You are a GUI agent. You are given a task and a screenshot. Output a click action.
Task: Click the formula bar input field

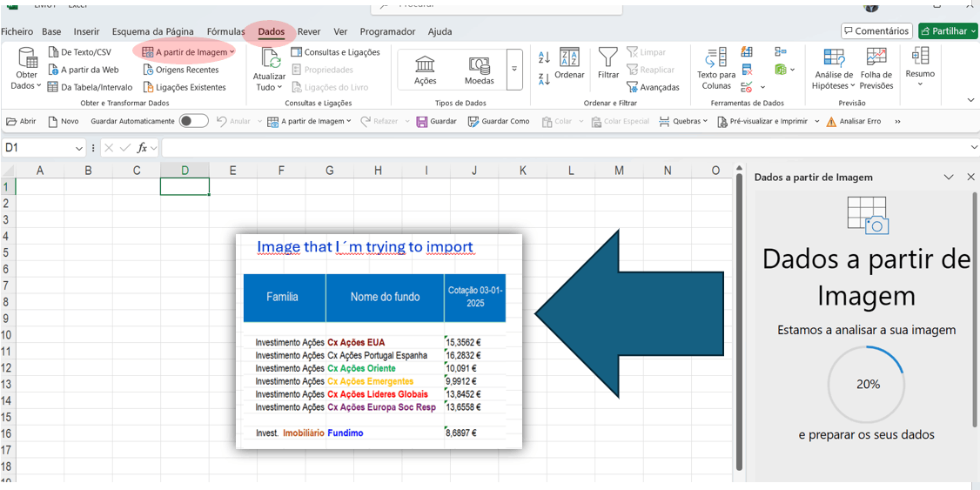tap(564, 148)
